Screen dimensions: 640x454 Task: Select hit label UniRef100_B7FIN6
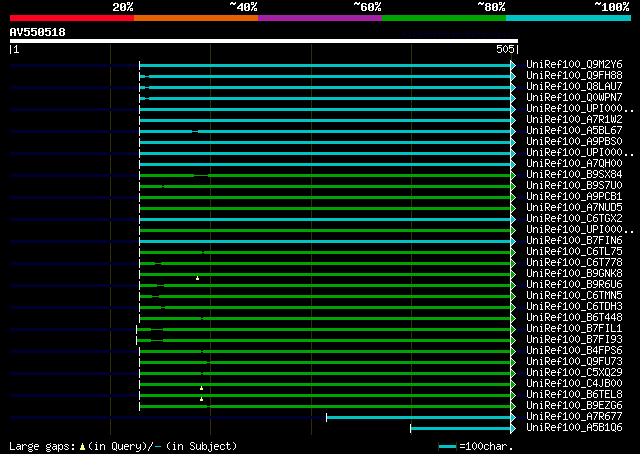(x=574, y=241)
